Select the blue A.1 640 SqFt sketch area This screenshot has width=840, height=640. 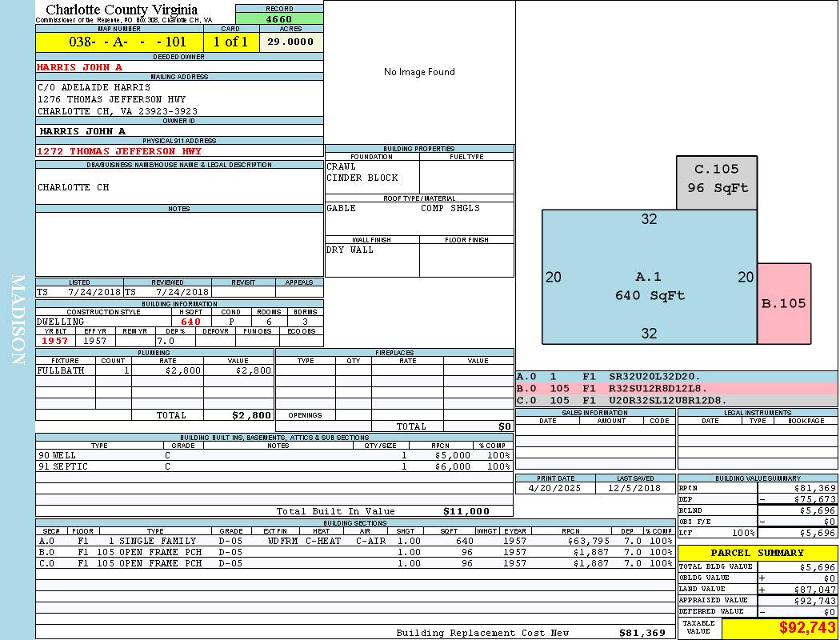point(649,278)
